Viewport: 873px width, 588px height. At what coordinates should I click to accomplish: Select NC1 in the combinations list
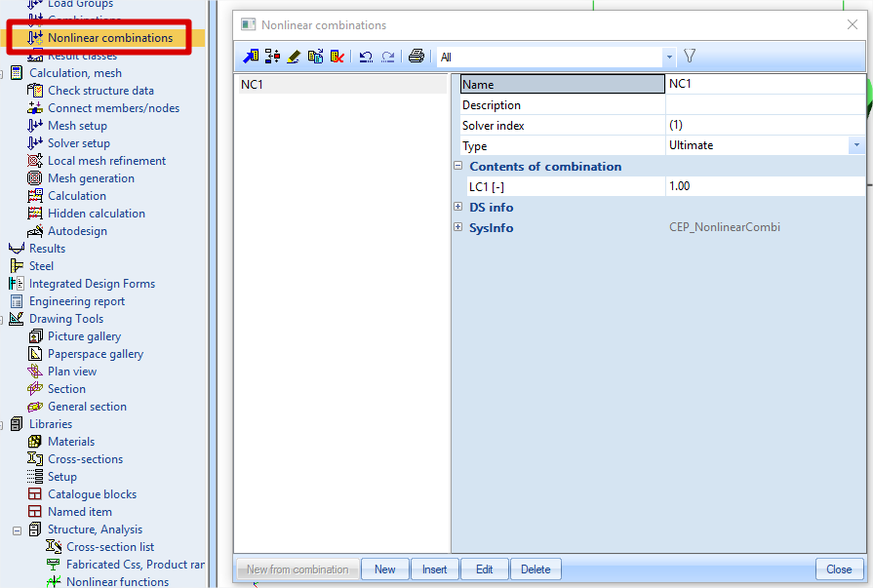tap(253, 85)
